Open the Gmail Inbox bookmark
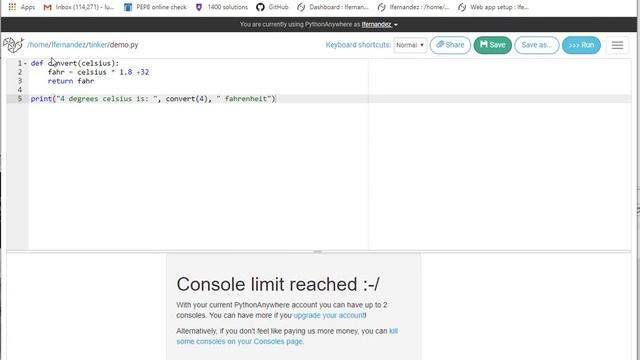The image size is (640, 360). point(79,7)
